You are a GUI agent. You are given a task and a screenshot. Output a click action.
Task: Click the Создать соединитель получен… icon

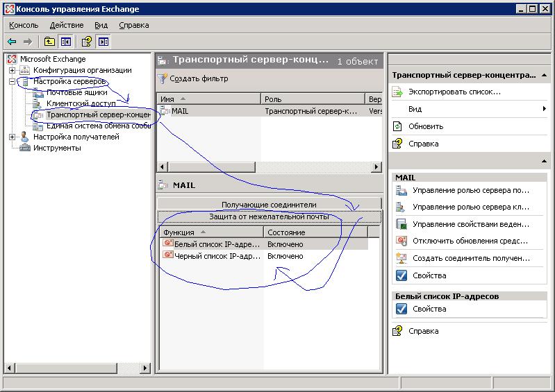point(401,258)
